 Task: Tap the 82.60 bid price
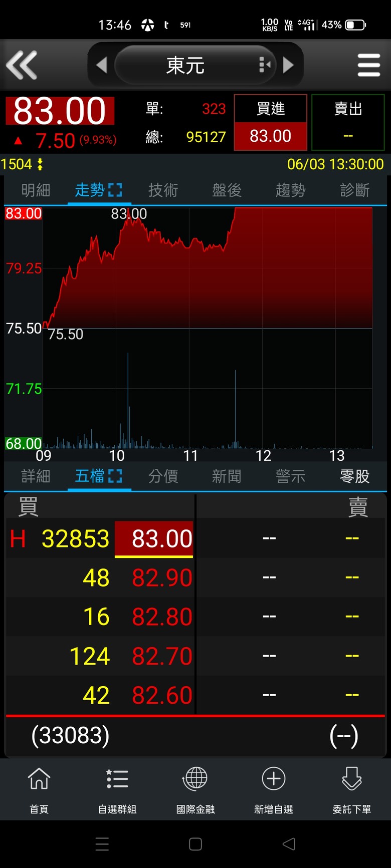162,695
